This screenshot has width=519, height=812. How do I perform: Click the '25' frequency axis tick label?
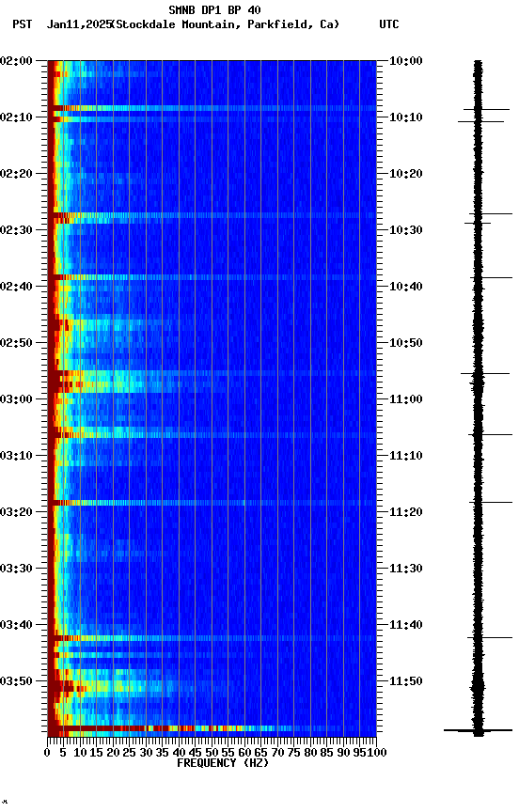tap(129, 753)
